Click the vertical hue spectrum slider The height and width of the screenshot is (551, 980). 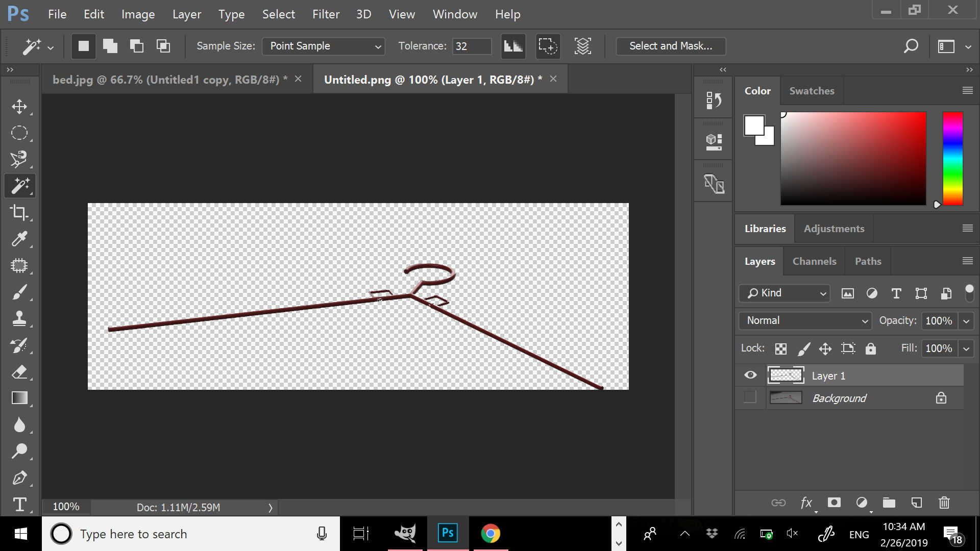pos(952,158)
